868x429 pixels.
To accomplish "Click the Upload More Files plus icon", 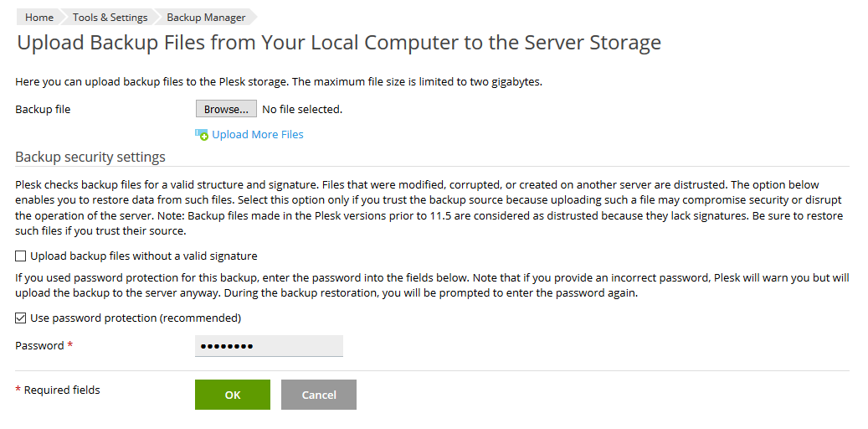I will click(x=201, y=134).
